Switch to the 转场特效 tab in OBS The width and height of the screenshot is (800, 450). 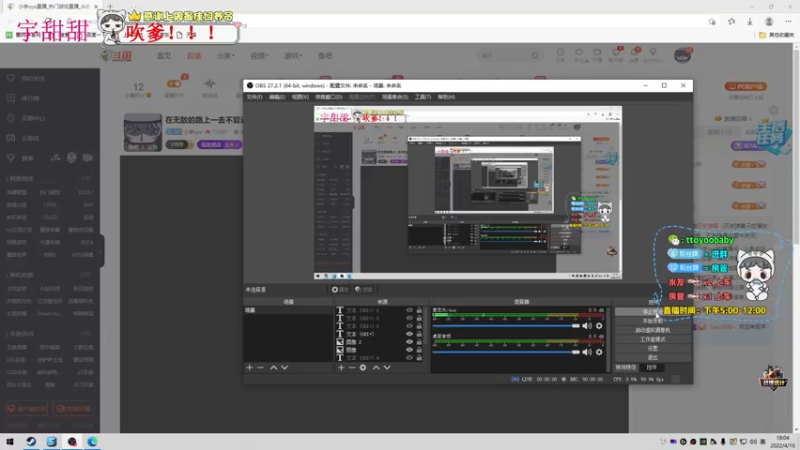point(626,367)
